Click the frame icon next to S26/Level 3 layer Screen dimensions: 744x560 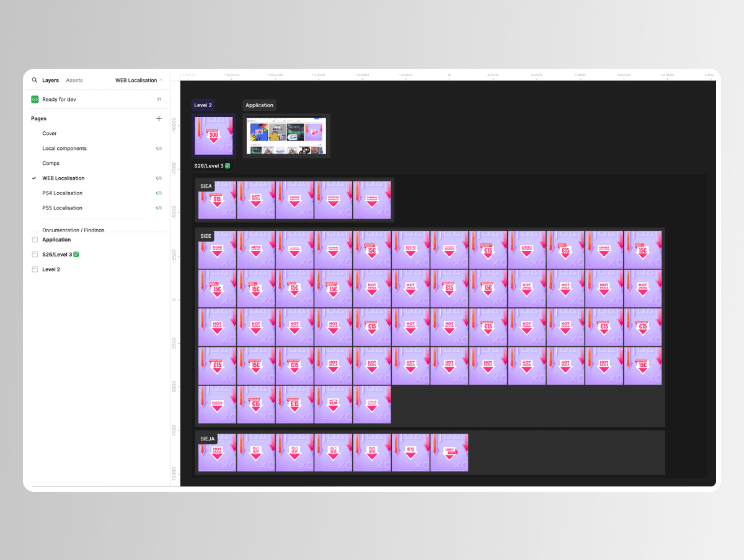tap(35, 255)
